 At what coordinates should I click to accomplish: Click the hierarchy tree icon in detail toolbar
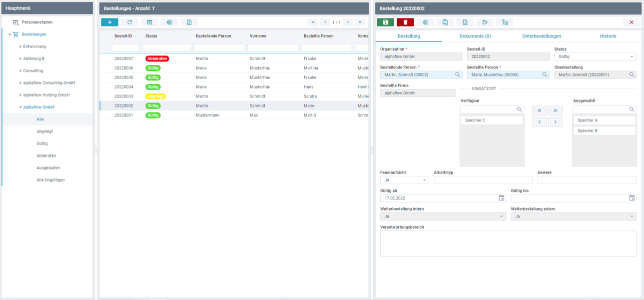click(x=505, y=22)
